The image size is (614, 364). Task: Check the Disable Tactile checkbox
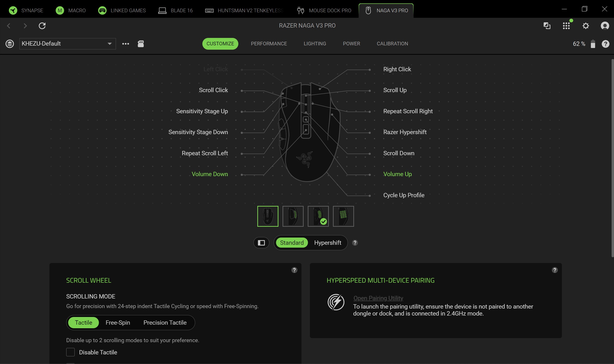tap(70, 352)
